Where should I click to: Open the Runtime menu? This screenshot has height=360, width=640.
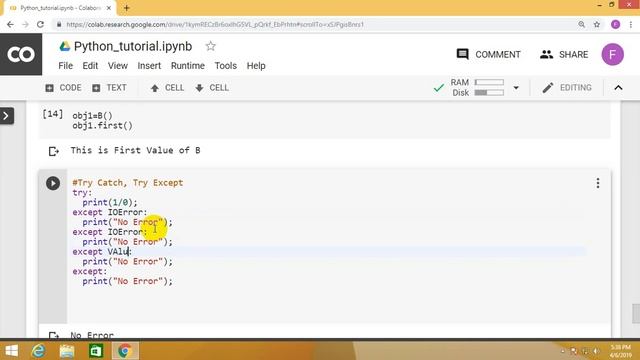[188, 66]
